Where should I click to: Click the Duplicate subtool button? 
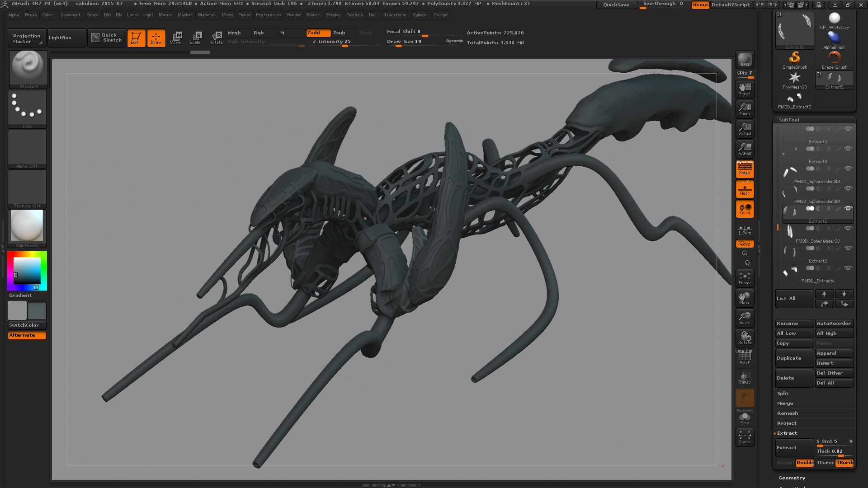point(794,358)
